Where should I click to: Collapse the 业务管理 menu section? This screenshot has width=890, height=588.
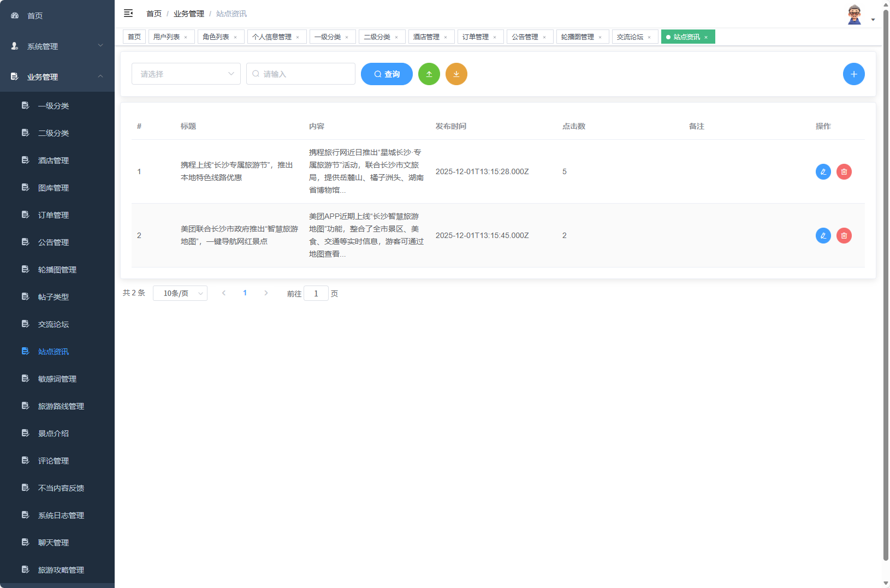(57, 77)
